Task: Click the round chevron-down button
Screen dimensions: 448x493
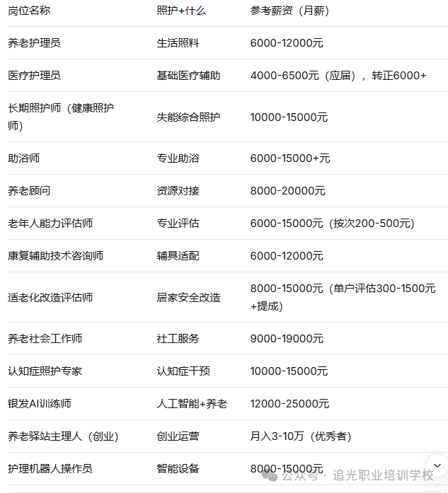Action: click(x=437, y=465)
